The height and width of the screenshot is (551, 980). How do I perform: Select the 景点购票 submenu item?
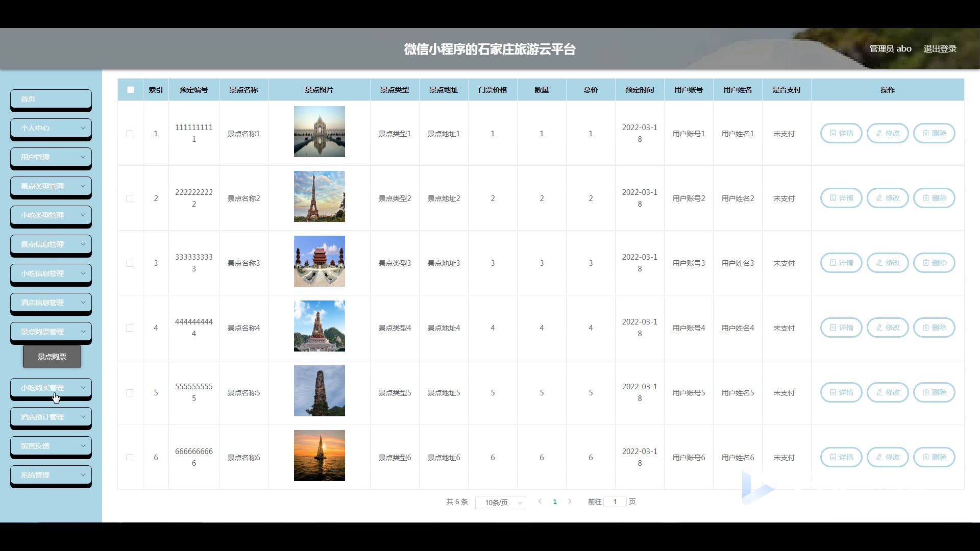[x=52, y=357]
